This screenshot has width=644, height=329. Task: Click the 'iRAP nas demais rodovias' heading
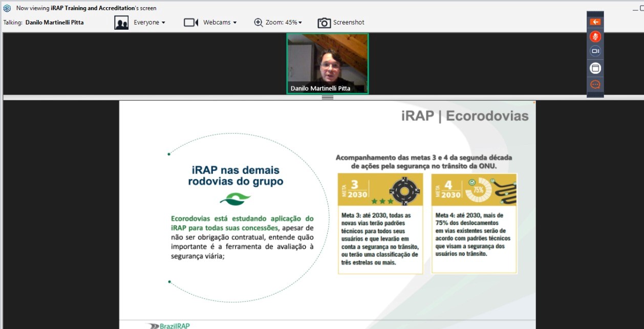tap(235, 176)
